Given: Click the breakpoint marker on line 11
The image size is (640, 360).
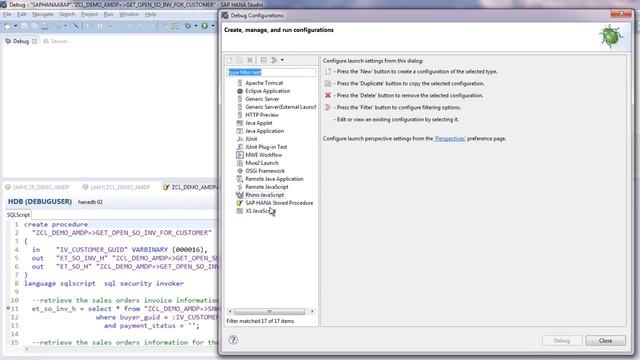Looking at the screenshot, I should (8, 309).
